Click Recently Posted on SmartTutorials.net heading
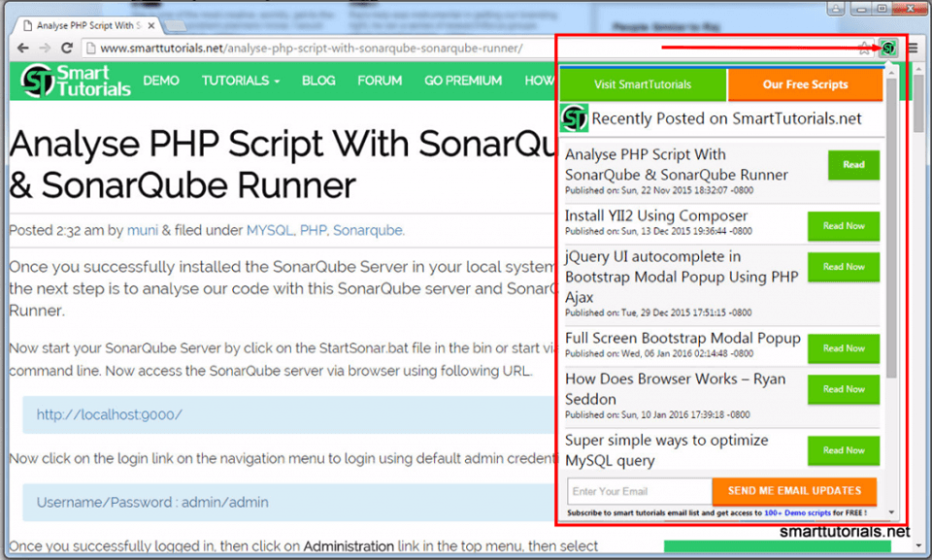 [726, 119]
